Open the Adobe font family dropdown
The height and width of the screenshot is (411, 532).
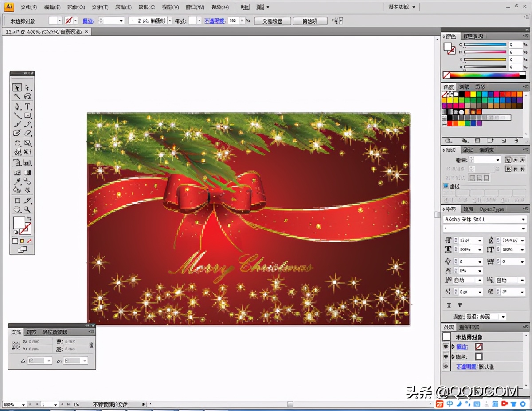[524, 219]
